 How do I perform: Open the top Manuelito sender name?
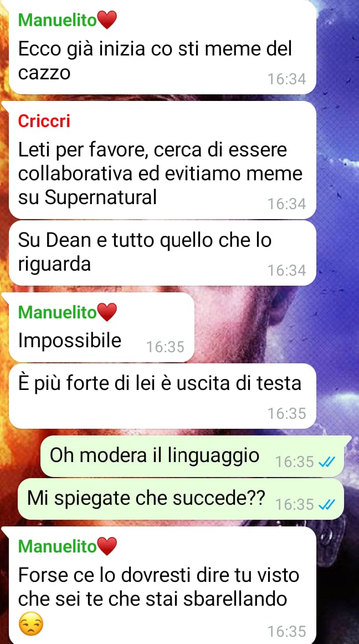pyautogui.click(x=58, y=20)
